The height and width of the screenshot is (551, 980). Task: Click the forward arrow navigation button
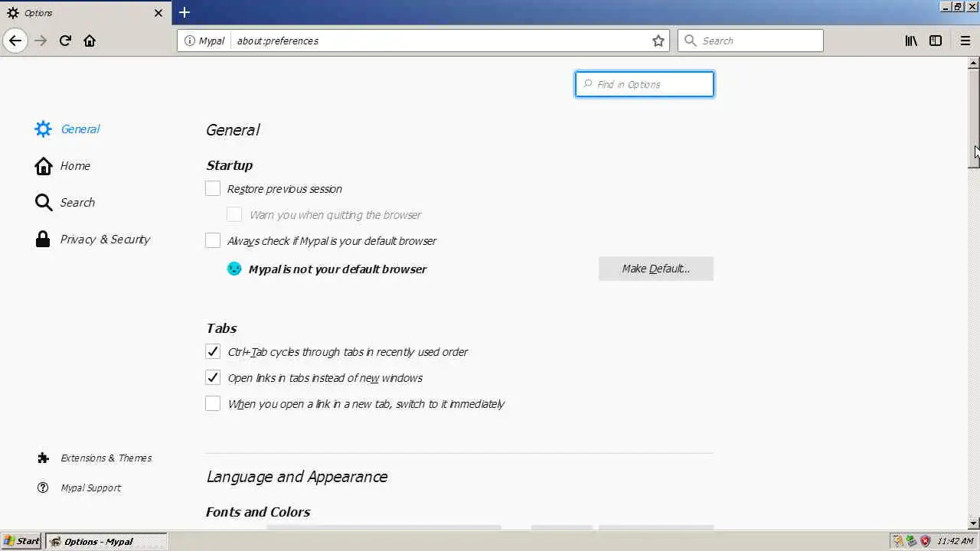coord(41,41)
